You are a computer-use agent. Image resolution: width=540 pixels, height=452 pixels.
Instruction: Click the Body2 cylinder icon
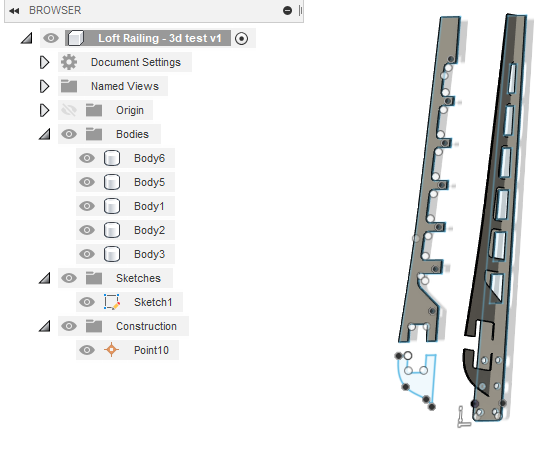(x=112, y=230)
